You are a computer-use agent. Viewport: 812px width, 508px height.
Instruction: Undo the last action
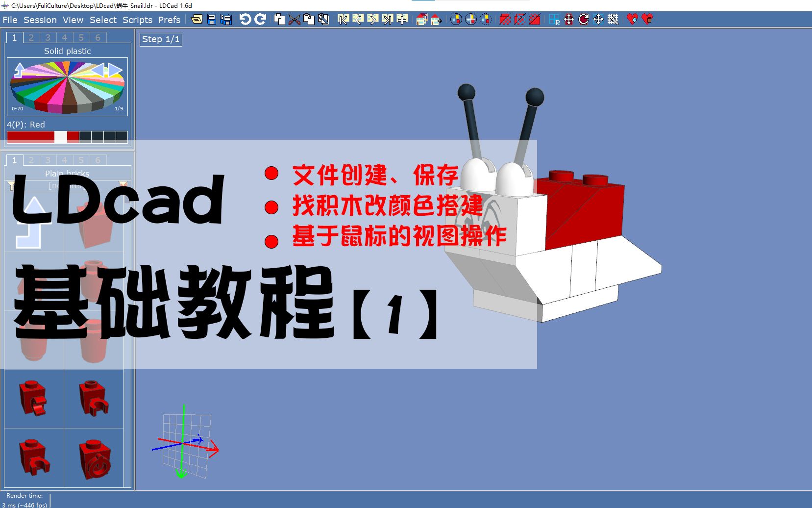[245, 19]
